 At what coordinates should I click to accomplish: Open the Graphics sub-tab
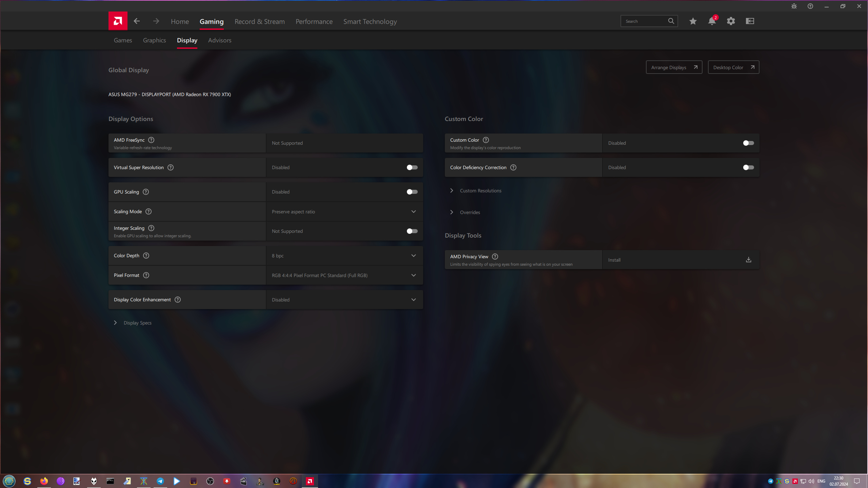(154, 40)
